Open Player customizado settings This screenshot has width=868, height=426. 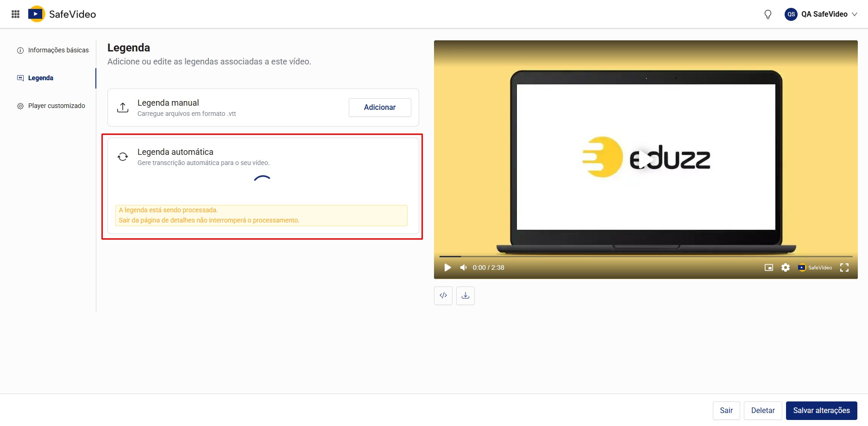[51, 106]
